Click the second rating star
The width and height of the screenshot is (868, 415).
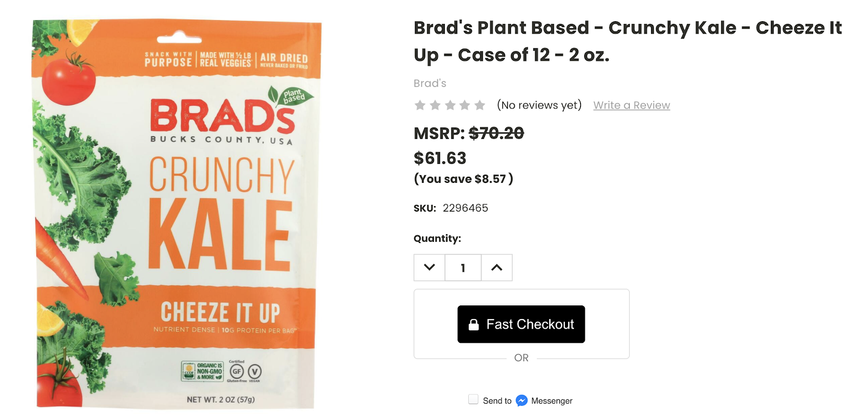435,105
